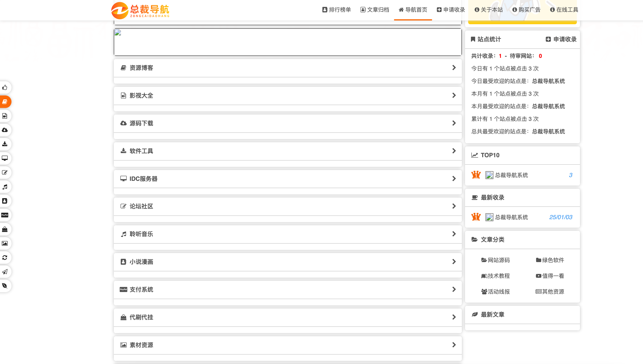Click the site favicon thumbnail in TOP10 row
The height and width of the screenshot is (364, 643).
pyautogui.click(x=489, y=175)
